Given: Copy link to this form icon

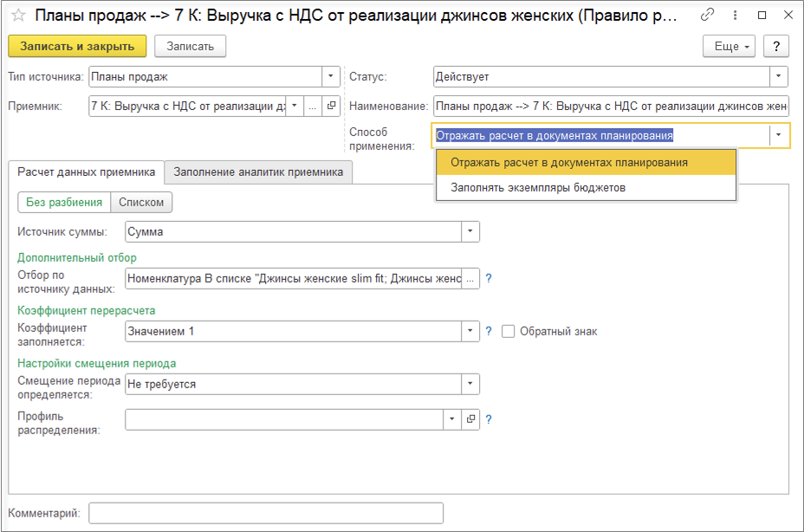Looking at the screenshot, I should tap(708, 16).
